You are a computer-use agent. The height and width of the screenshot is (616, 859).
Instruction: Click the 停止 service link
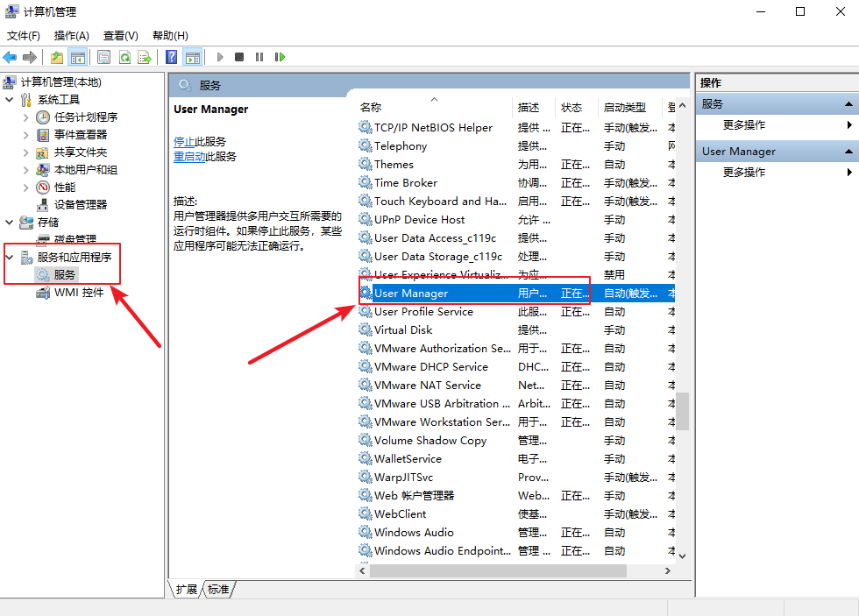(x=184, y=141)
